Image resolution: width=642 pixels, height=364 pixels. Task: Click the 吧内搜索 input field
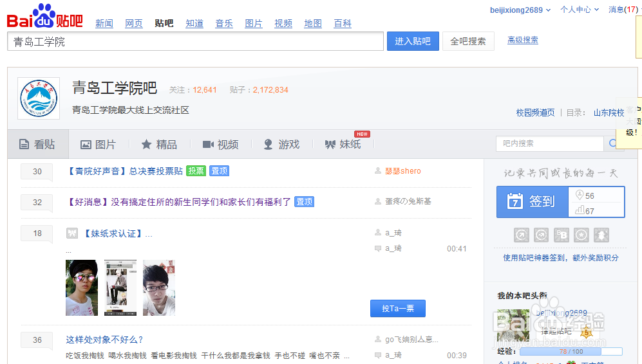point(550,143)
